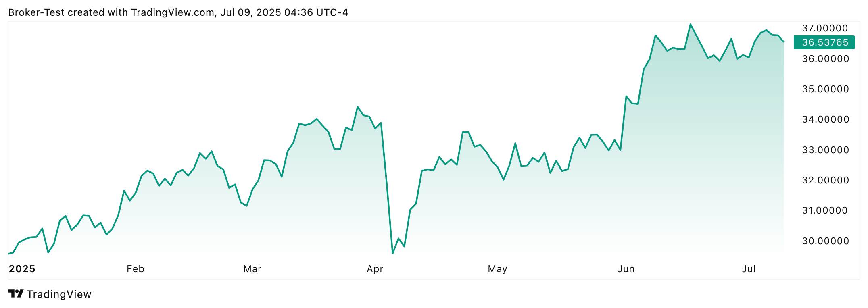The width and height of the screenshot is (868, 308).
Task: Select the Feb marker on time axis
Action: [135, 269]
